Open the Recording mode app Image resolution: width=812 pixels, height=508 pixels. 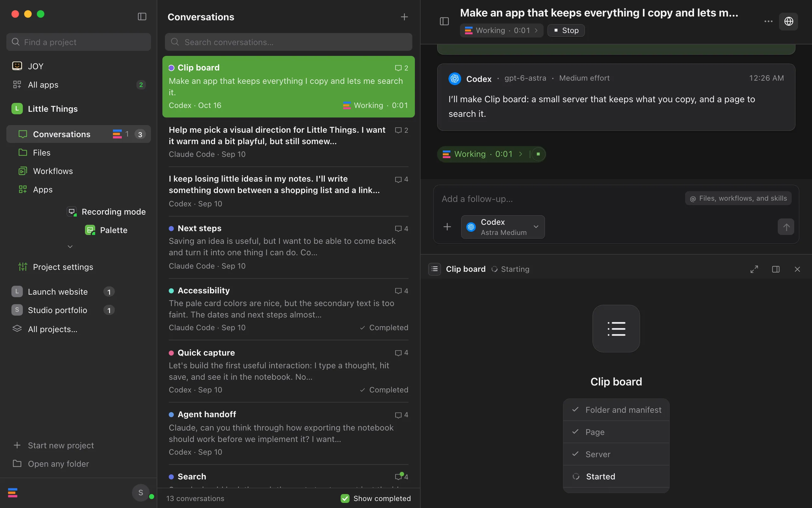pyautogui.click(x=106, y=212)
